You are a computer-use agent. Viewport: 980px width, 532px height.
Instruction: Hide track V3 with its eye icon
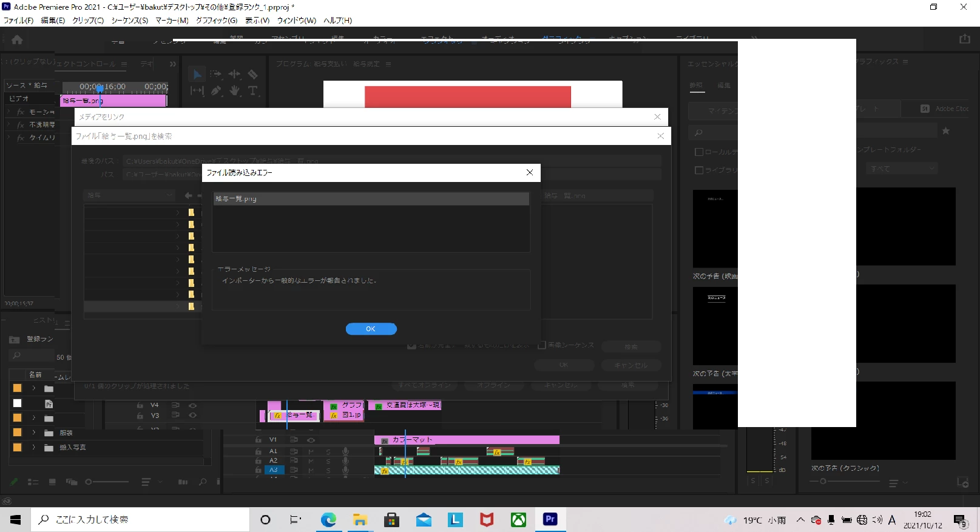(193, 416)
